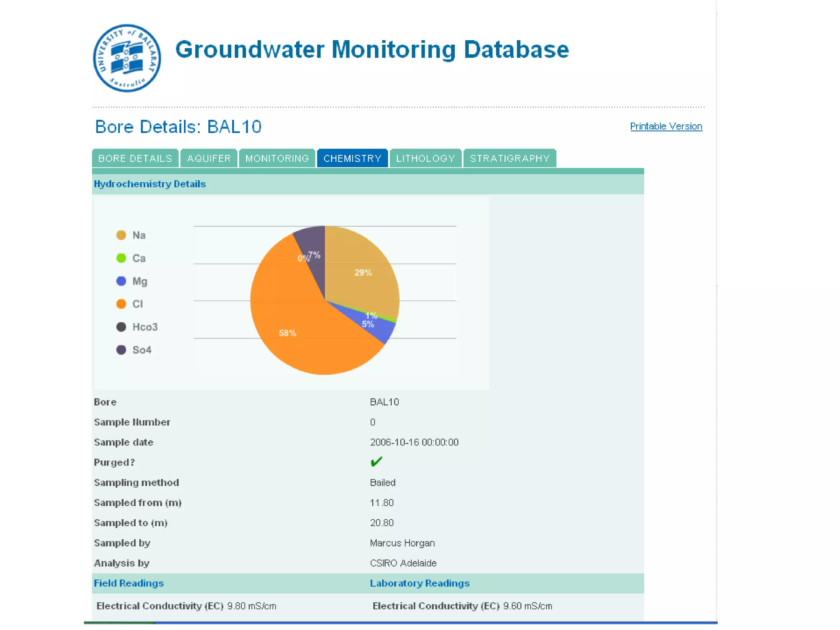Click the Na legend color dot

(x=121, y=235)
